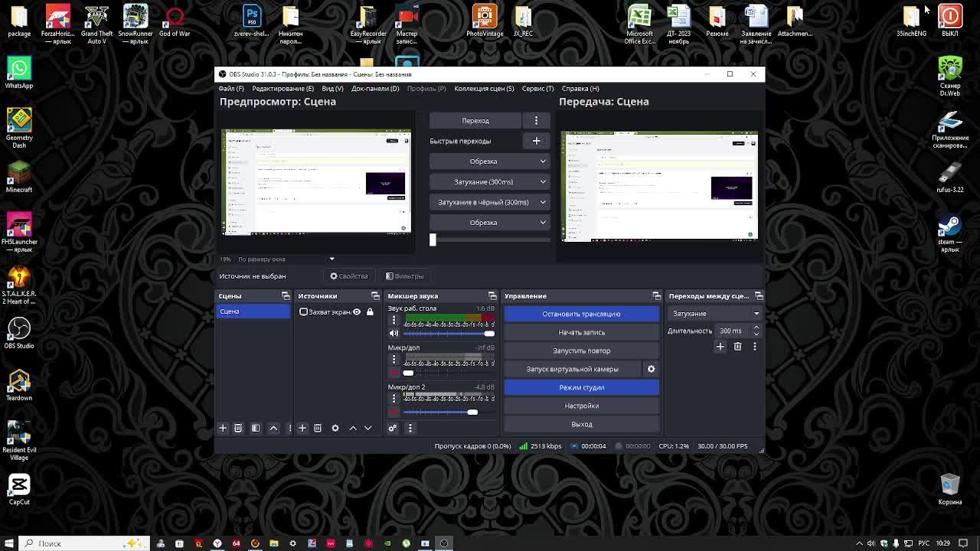Open Steam desktop shortcut
The height and width of the screenshot is (551, 980).
coord(950,233)
